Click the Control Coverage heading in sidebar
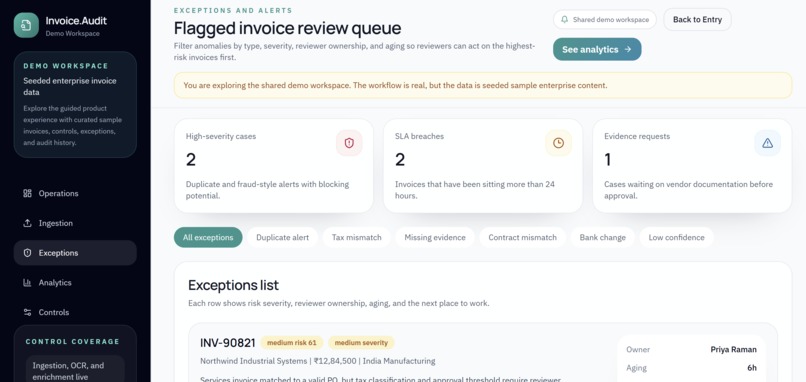Viewport: 806px width, 382px height. [72, 341]
